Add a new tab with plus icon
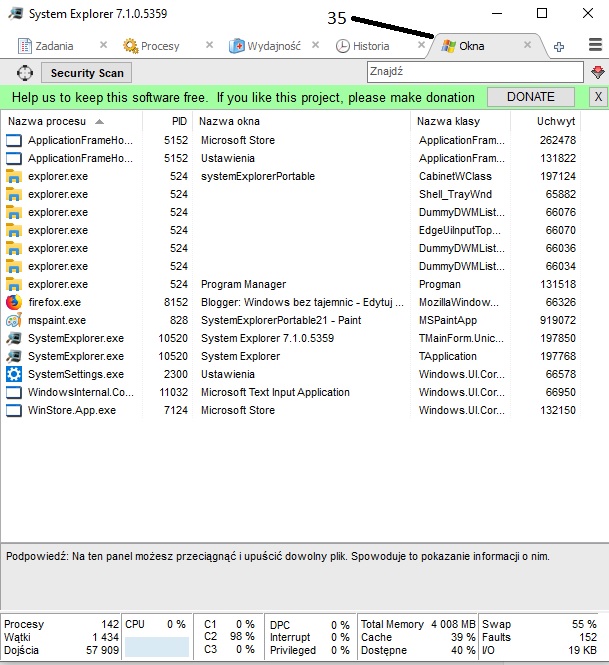The height and width of the screenshot is (665, 609). pos(559,47)
